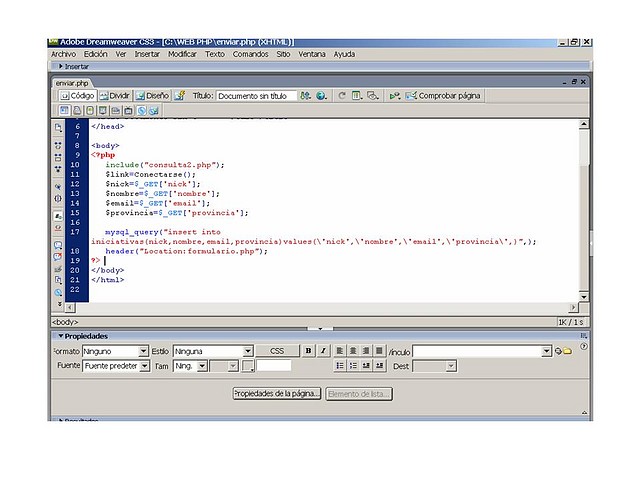Click balance braces icon
640x480 pixels.
point(58,198)
